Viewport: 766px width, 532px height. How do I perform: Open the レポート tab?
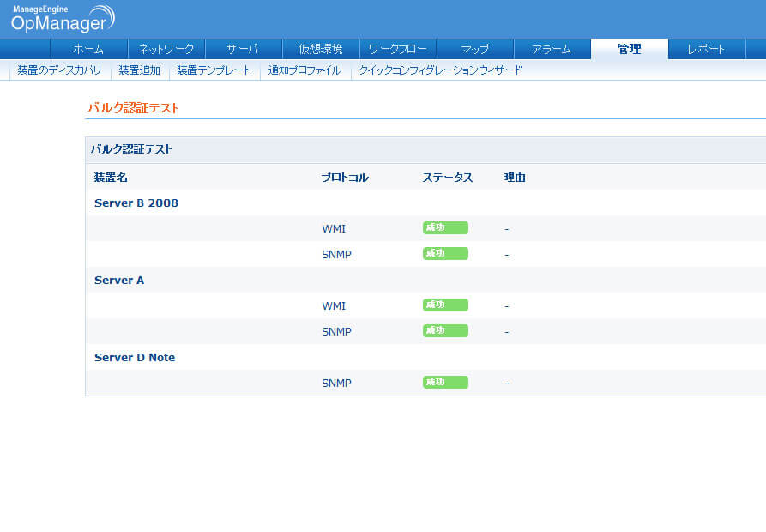706,49
